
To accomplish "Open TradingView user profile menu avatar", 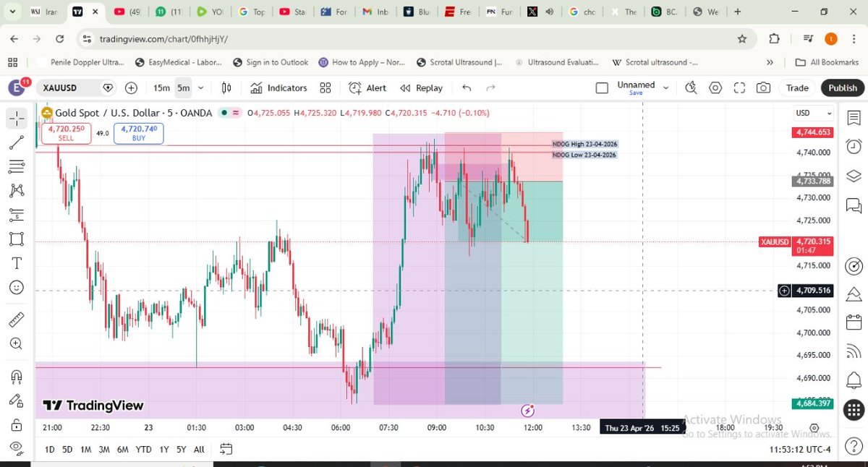I will 16,88.
